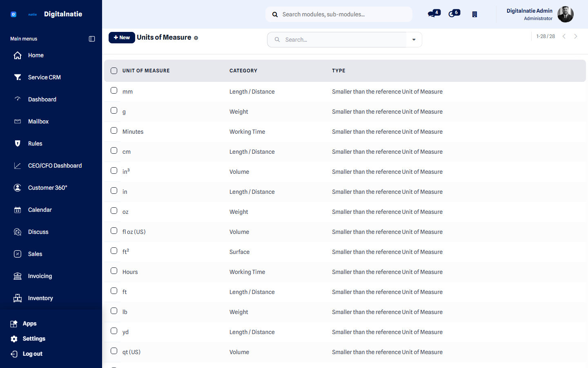Go to next page arrow

(x=576, y=36)
